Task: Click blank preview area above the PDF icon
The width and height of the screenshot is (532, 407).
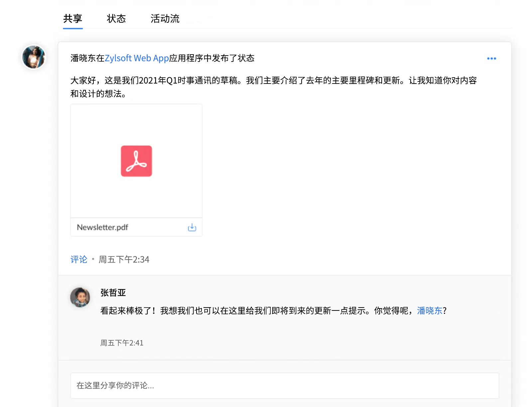Action: (136, 123)
